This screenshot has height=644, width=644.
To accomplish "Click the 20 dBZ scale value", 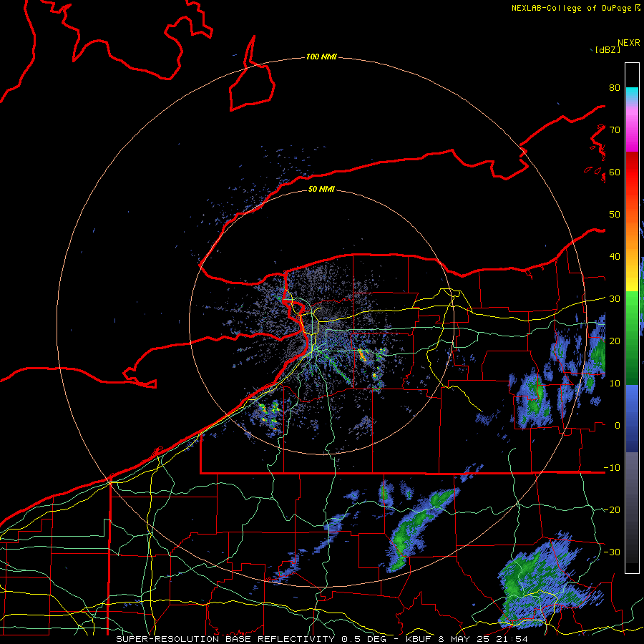I will pyautogui.click(x=615, y=341).
